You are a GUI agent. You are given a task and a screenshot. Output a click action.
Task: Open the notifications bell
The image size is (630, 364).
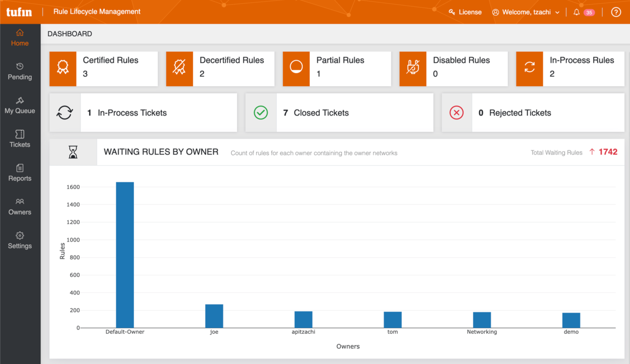point(576,12)
